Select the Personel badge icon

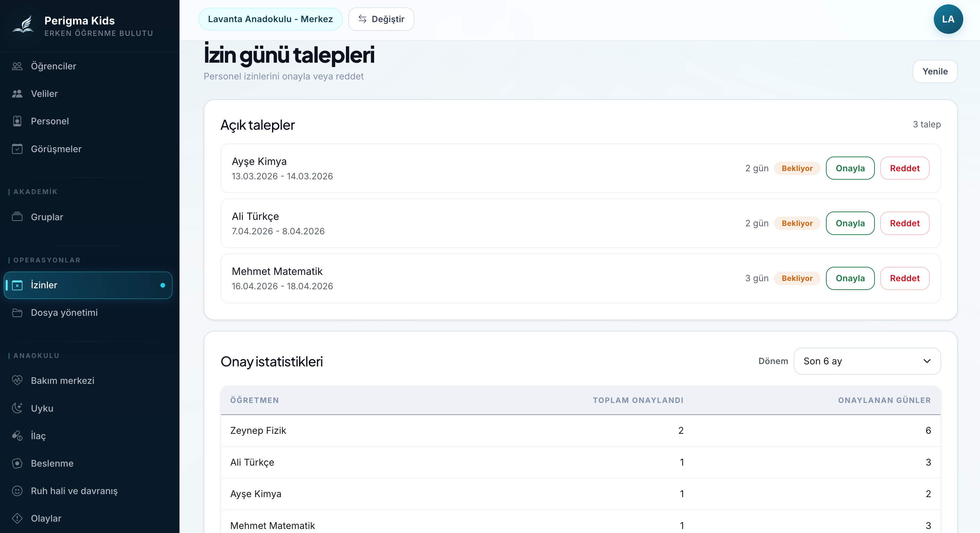pyautogui.click(x=17, y=121)
